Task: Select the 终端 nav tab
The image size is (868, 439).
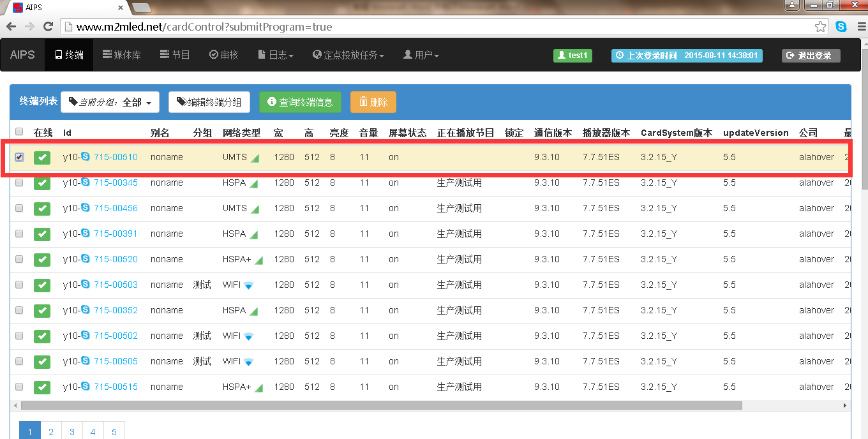Action: (69, 55)
